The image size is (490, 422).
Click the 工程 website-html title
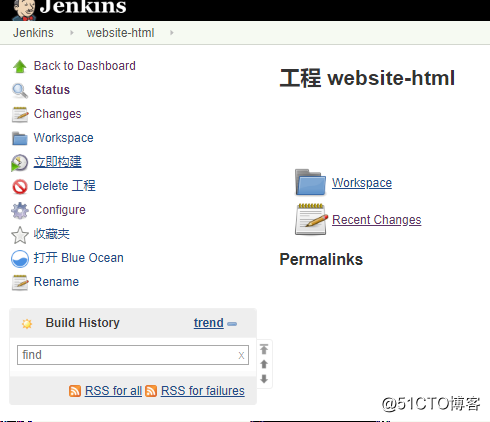point(367,78)
